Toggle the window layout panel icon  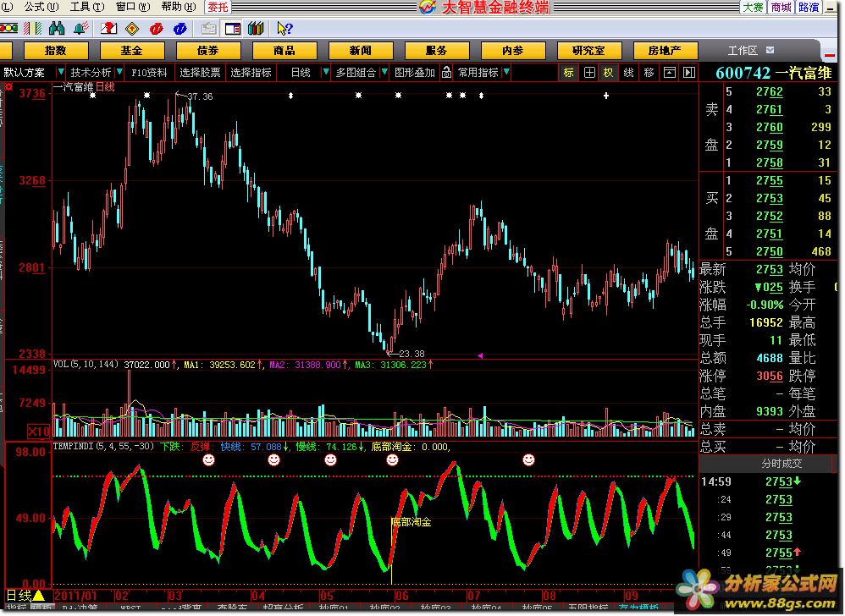233,28
